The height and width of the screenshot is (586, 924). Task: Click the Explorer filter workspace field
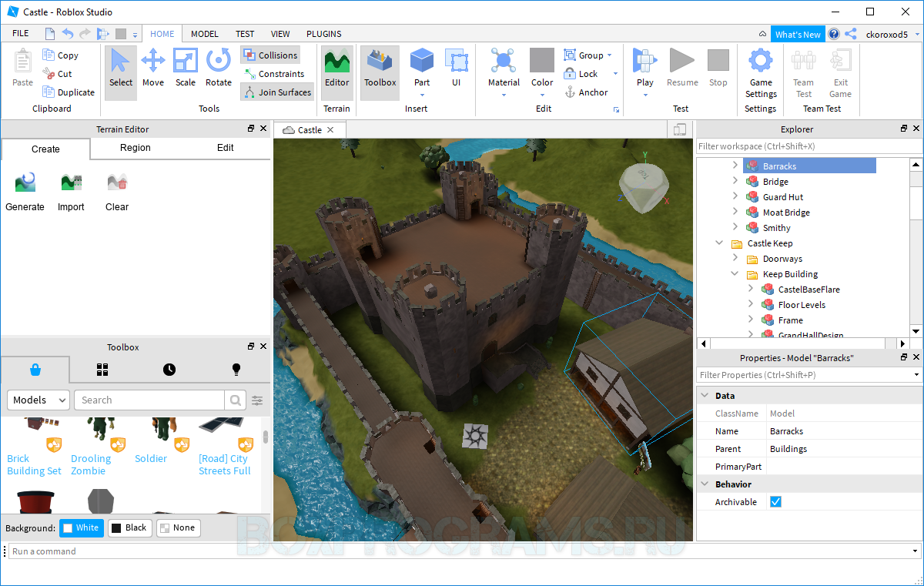point(808,146)
